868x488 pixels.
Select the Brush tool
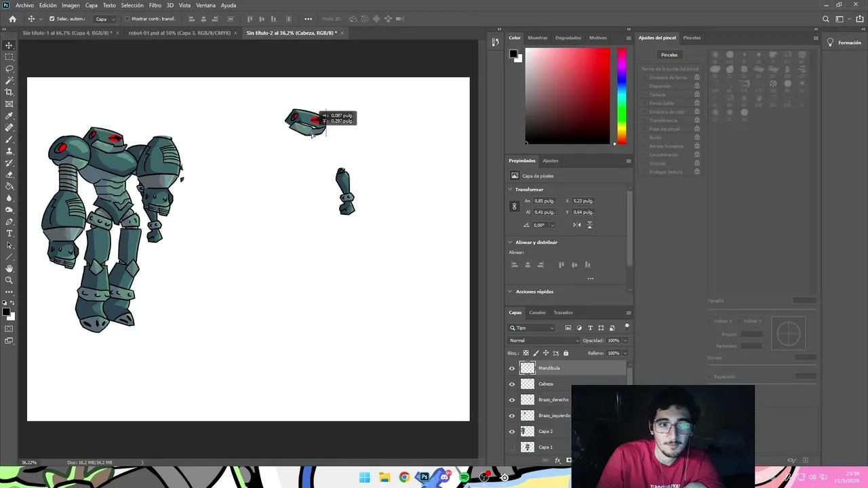pyautogui.click(x=9, y=139)
